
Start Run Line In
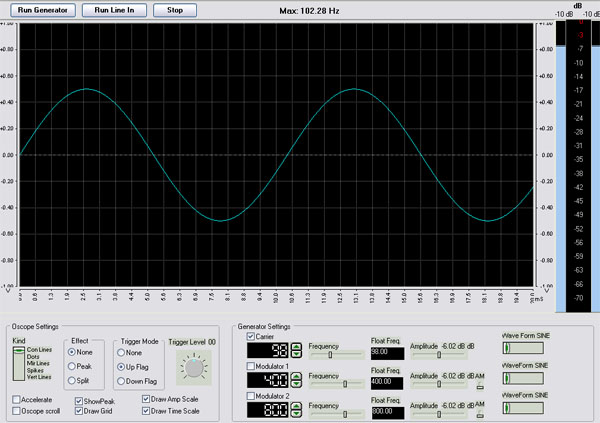point(114,10)
